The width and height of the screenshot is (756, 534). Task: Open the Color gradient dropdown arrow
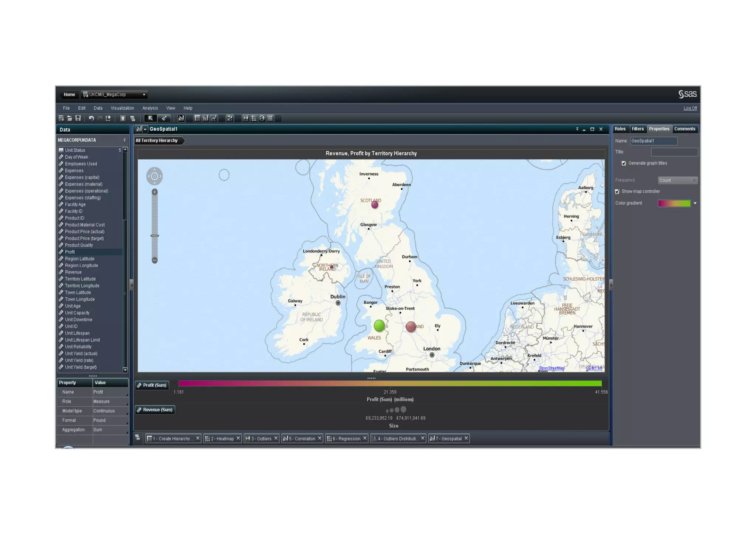click(695, 203)
